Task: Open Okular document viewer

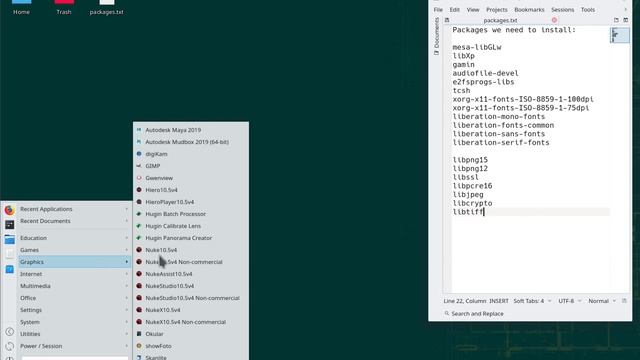Action: pos(191,334)
